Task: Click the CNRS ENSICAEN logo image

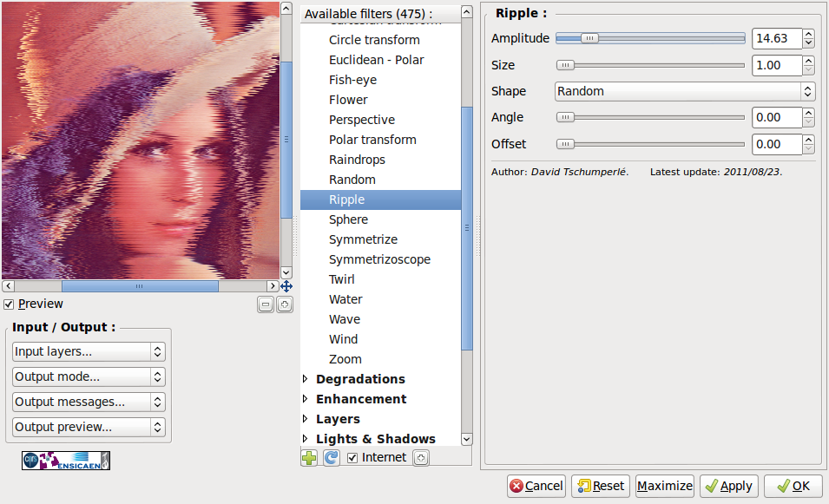Action: [66, 461]
